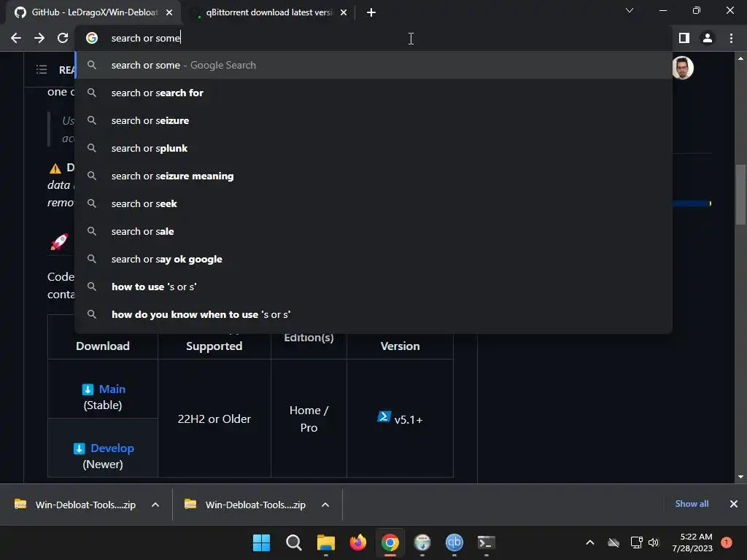Select 'how do you know when to use' suggestion
The width and height of the screenshot is (747, 560).
(x=373, y=314)
